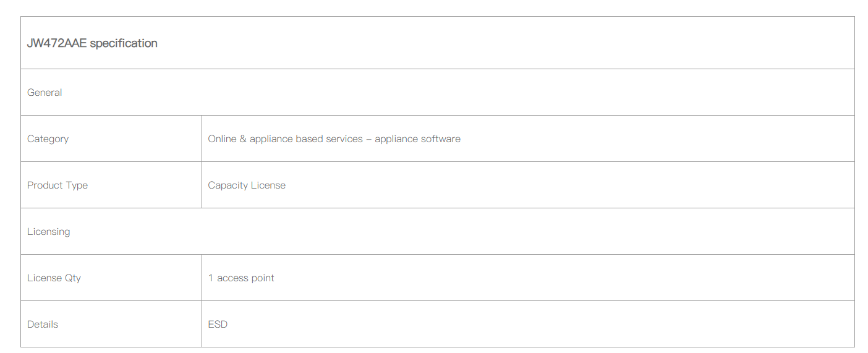The width and height of the screenshot is (868, 353).
Task: Click the JW472AAE model number text
Action: (x=57, y=43)
